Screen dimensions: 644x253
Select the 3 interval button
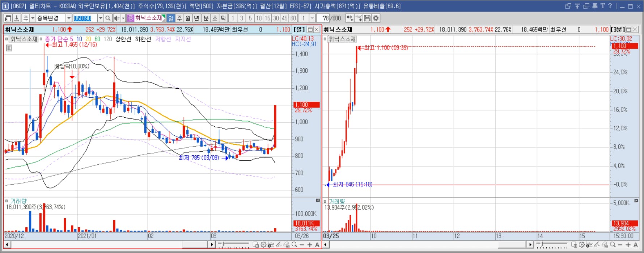[x=242, y=18]
